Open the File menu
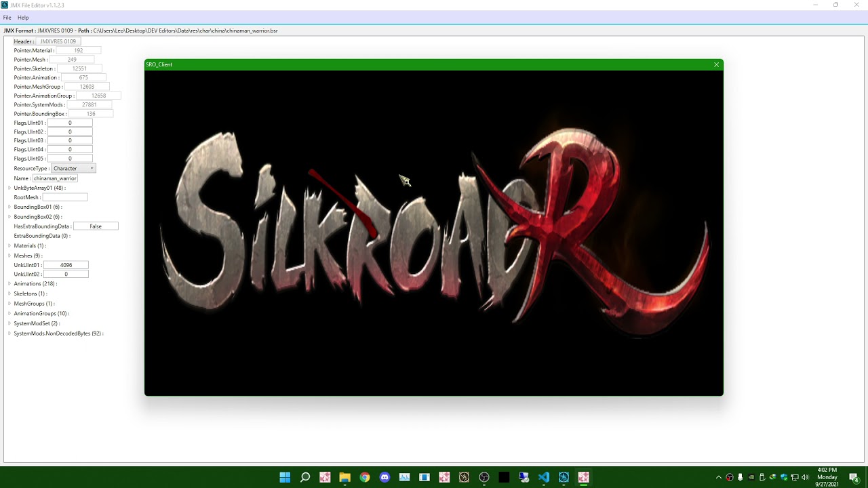 7,18
